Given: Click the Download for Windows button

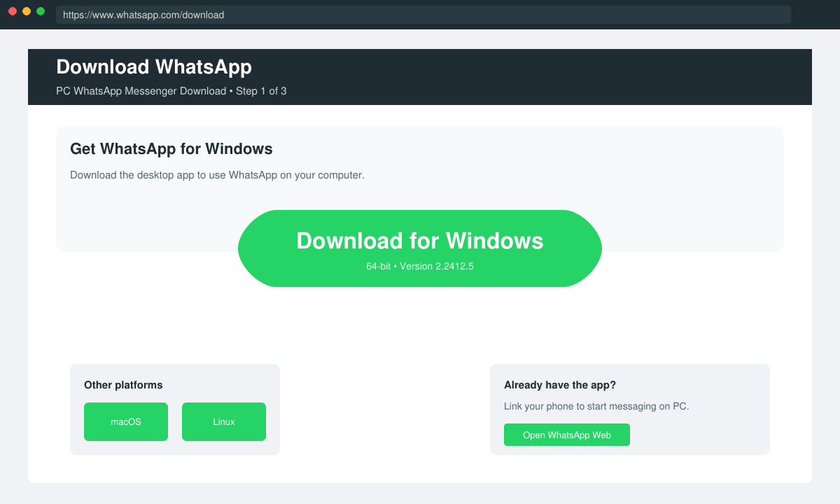Looking at the screenshot, I should pyautogui.click(x=420, y=248).
